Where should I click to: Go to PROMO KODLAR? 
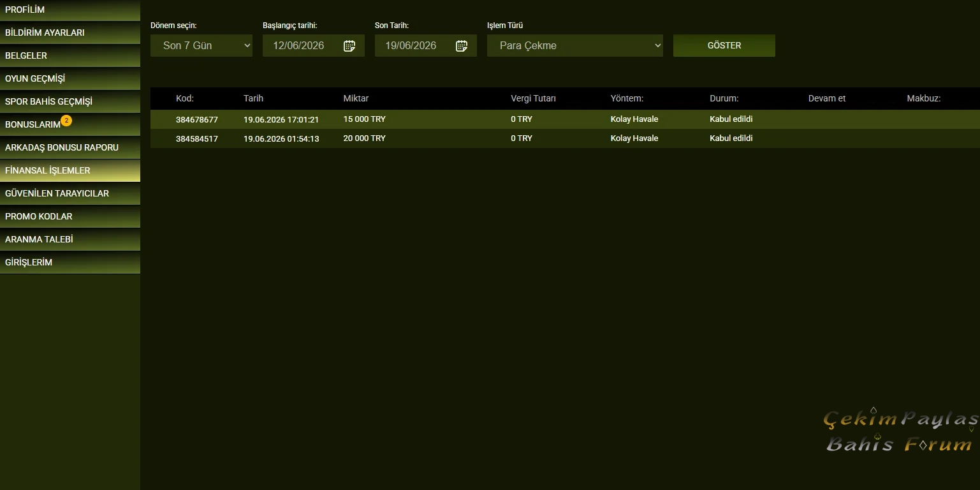pos(70,216)
